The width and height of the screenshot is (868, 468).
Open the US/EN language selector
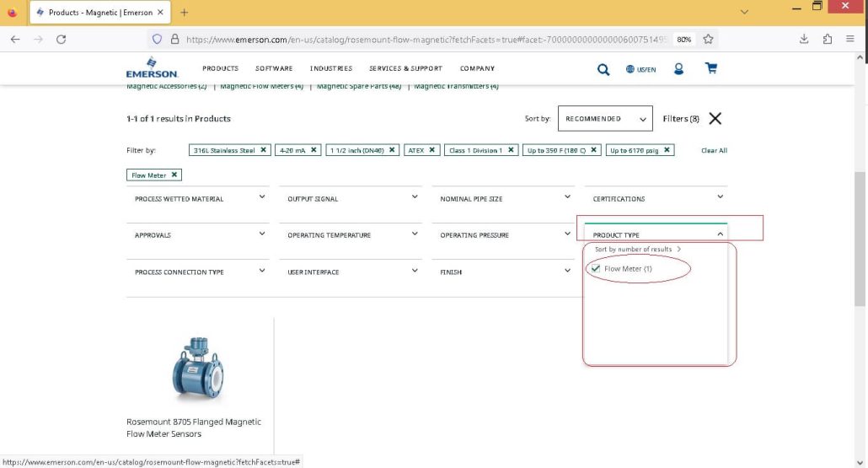pos(641,69)
